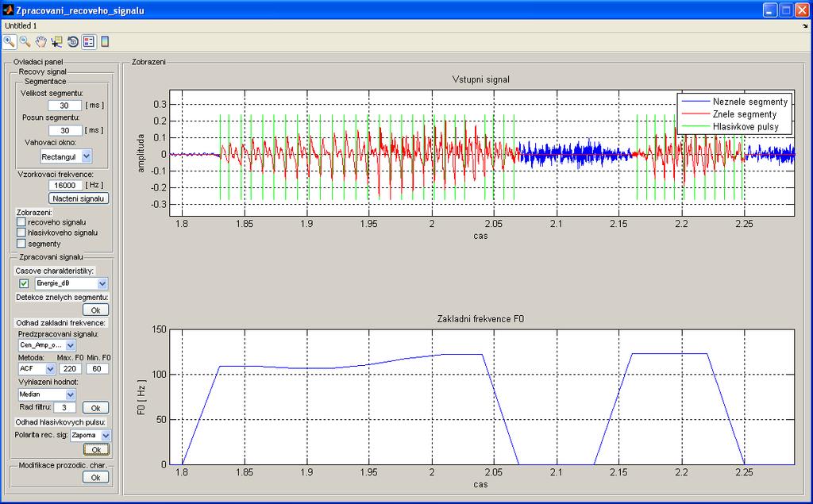Viewport: 813px width, 504px height.
Task: Click the toolbar dock arrow at right edge
Action: point(804,26)
